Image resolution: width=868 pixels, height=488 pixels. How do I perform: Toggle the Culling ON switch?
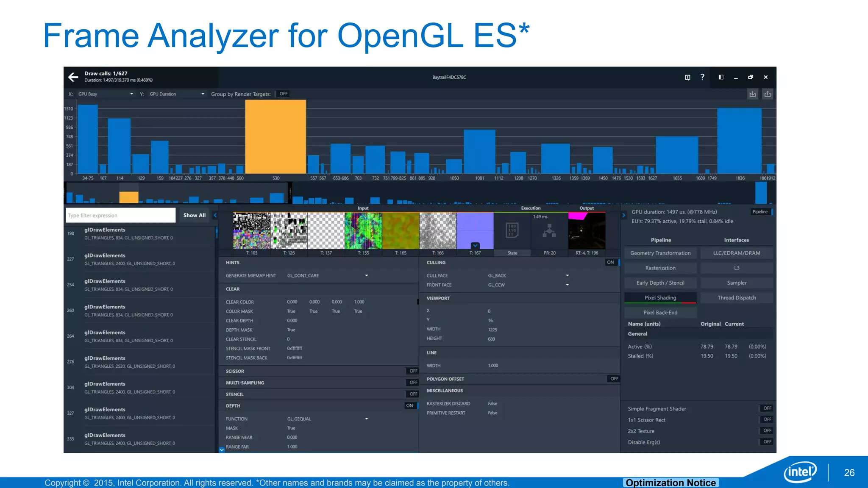[612, 262]
